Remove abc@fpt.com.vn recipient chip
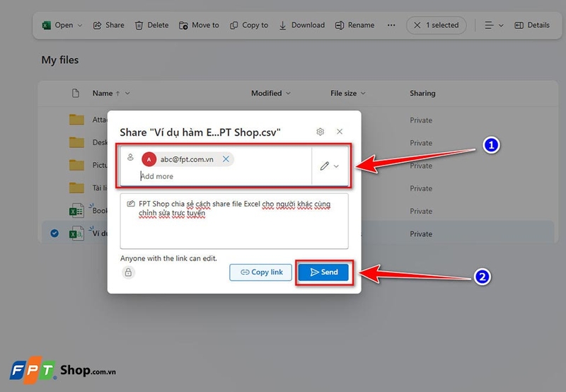566x392 pixels. pos(226,158)
